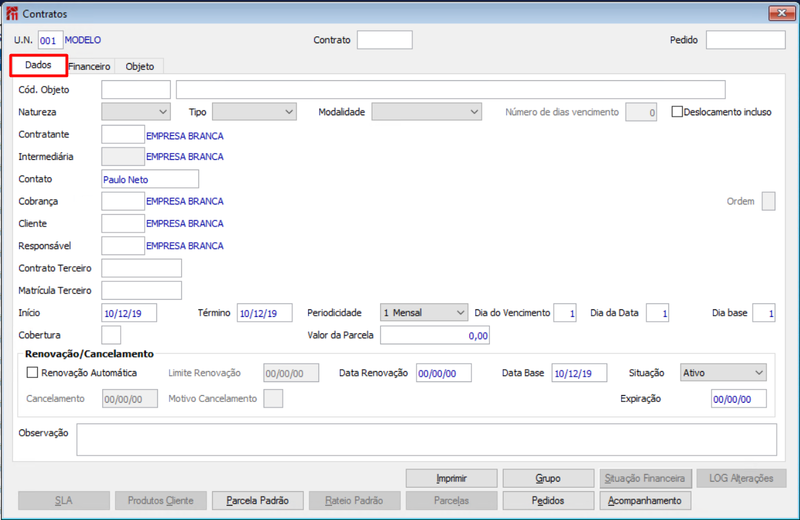Viewport: 800px width, 520px height.
Task: Focus the Início date field
Action: (129, 312)
